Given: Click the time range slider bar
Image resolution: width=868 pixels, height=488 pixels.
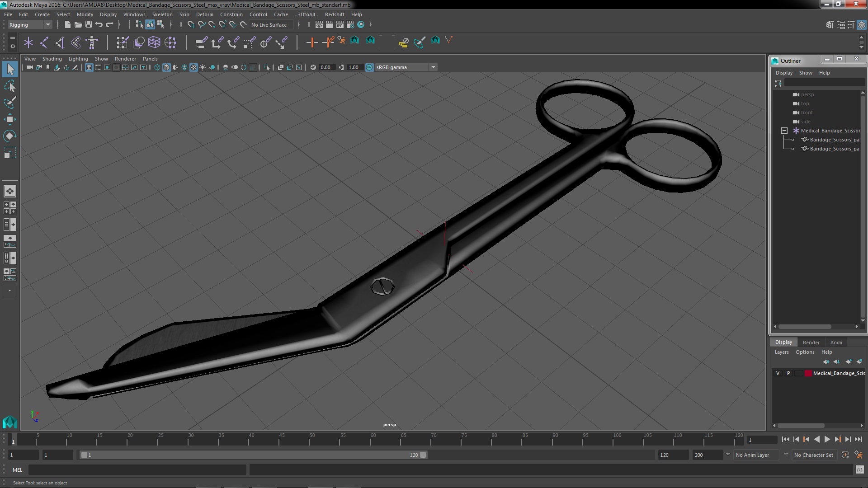Looking at the screenshot, I should coord(253,455).
